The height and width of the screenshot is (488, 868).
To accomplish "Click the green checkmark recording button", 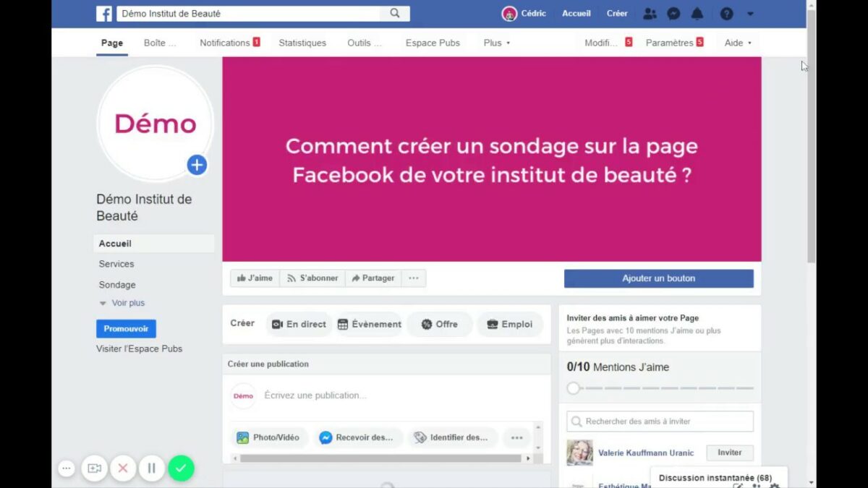I will click(181, 468).
